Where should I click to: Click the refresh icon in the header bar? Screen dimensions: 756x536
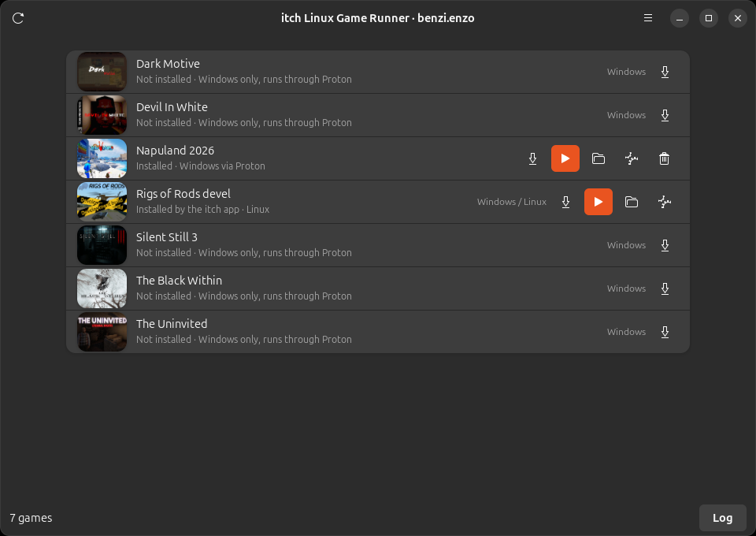[x=18, y=18]
